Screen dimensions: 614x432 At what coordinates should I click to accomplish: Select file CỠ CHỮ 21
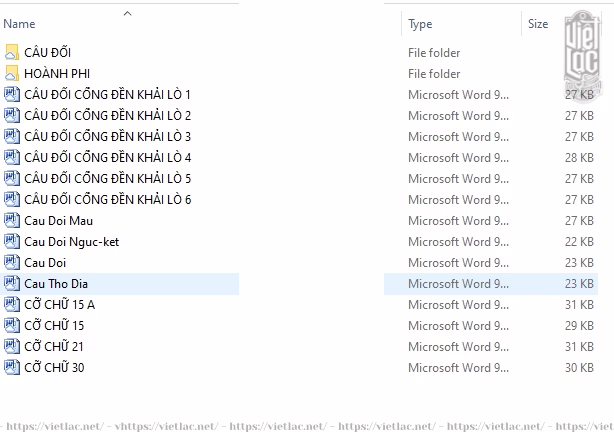[x=54, y=346]
